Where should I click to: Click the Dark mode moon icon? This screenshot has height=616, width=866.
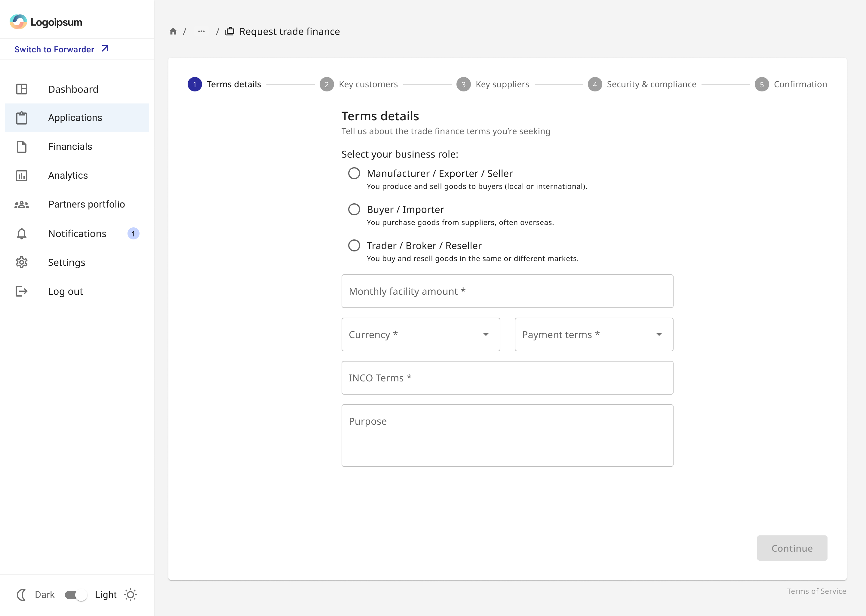click(22, 595)
